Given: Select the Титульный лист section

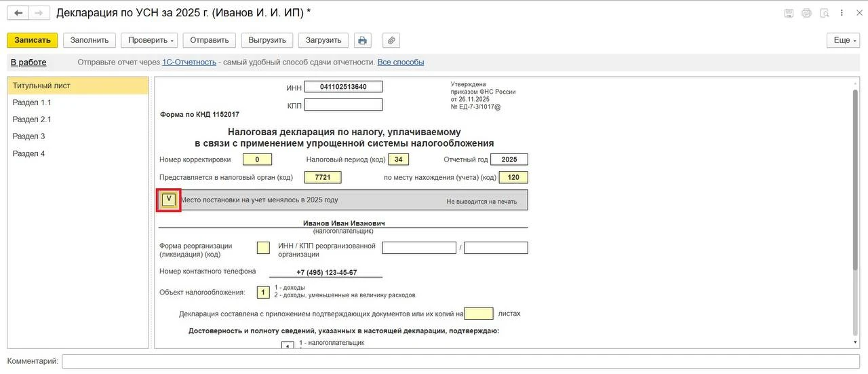Looking at the screenshot, I should pos(78,86).
